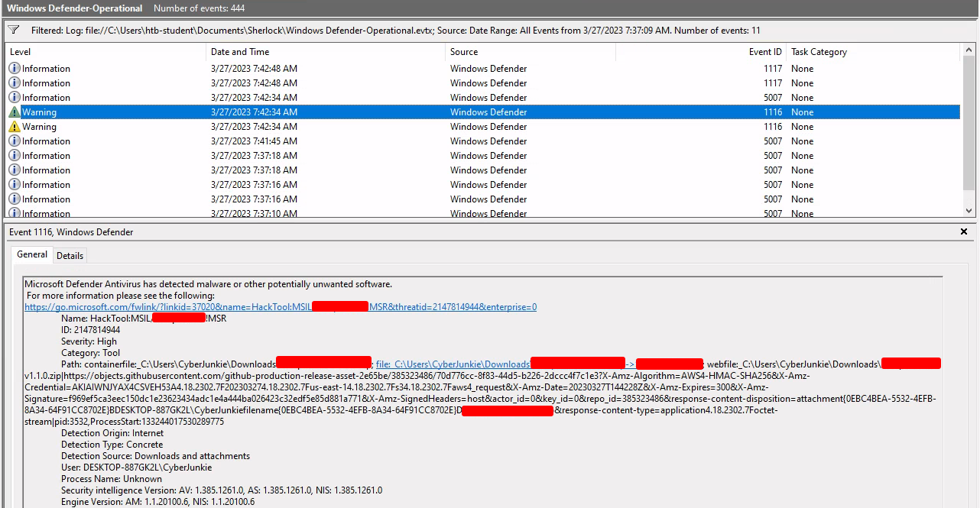Click the warning icon on the highlighted row
Image resolution: width=980 pixels, height=508 pixels.
coord(15,112)
